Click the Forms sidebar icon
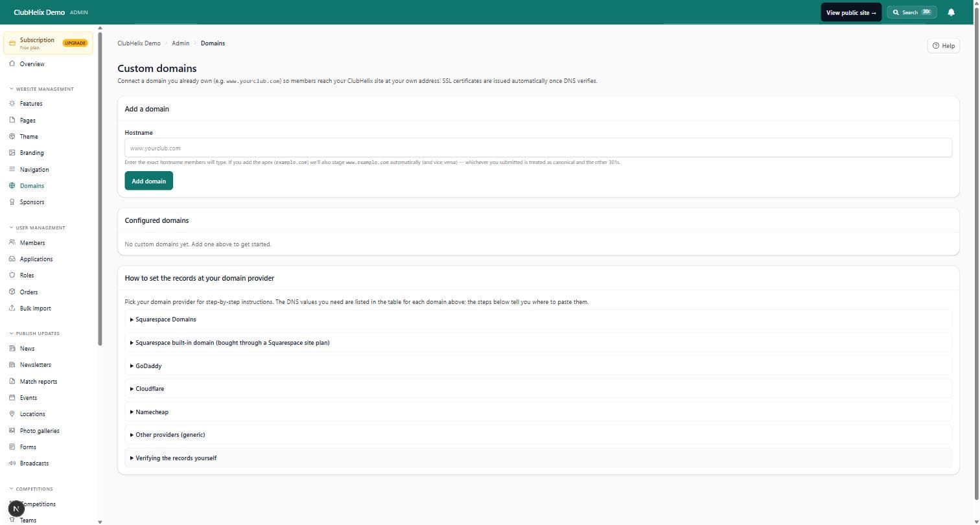The height and width of the screenshot is (525, 980). point(12,447)
